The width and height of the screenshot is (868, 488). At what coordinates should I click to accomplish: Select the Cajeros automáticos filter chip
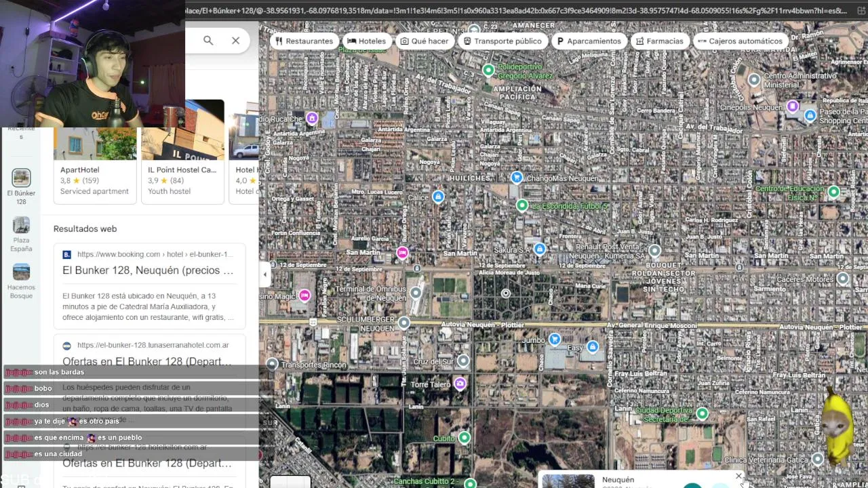click(x=740, y=41)
